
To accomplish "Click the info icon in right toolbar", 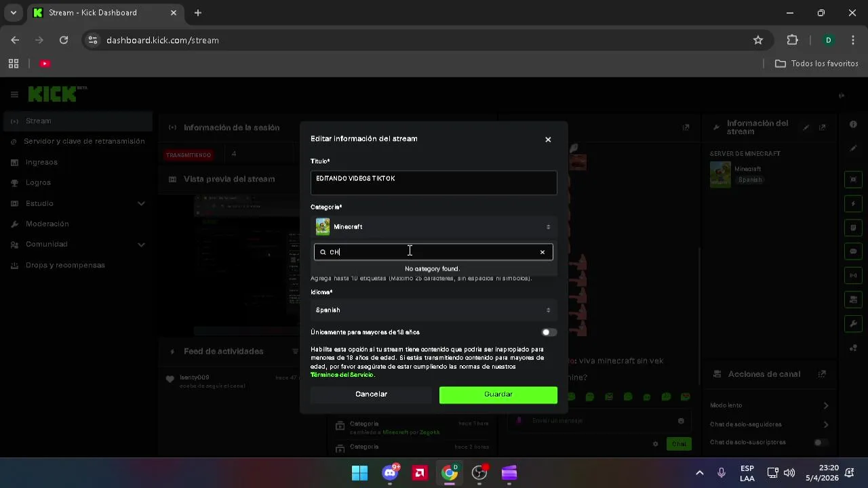I will 853,124.
